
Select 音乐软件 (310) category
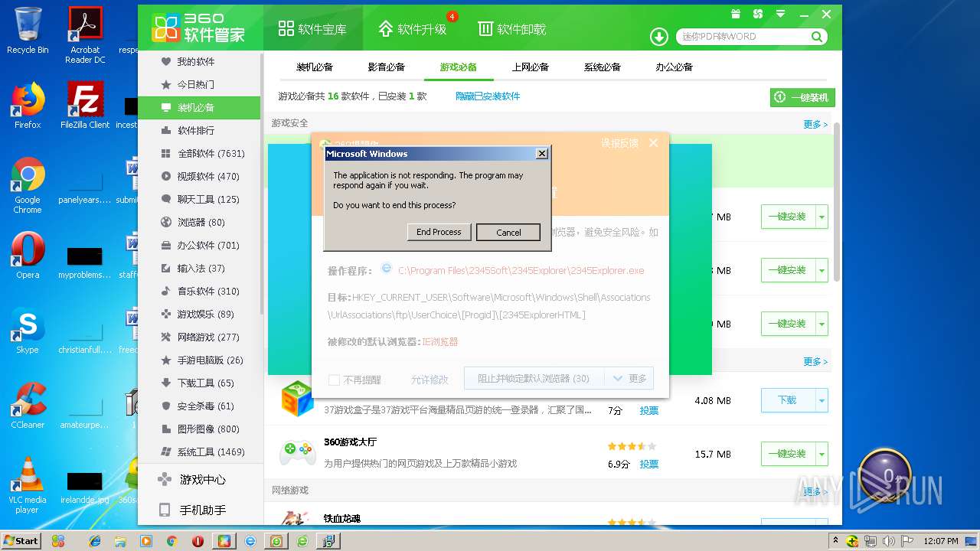point(199,291)
